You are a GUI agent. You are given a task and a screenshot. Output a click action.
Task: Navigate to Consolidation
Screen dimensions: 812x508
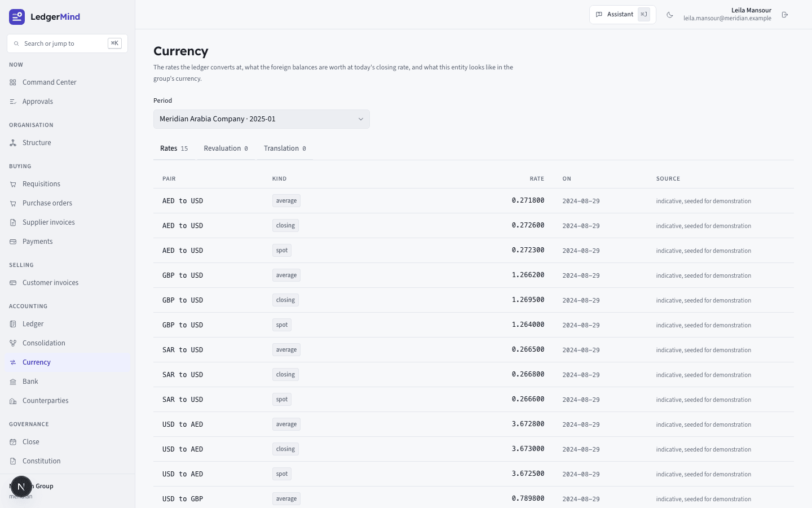(x=68, y=343)
